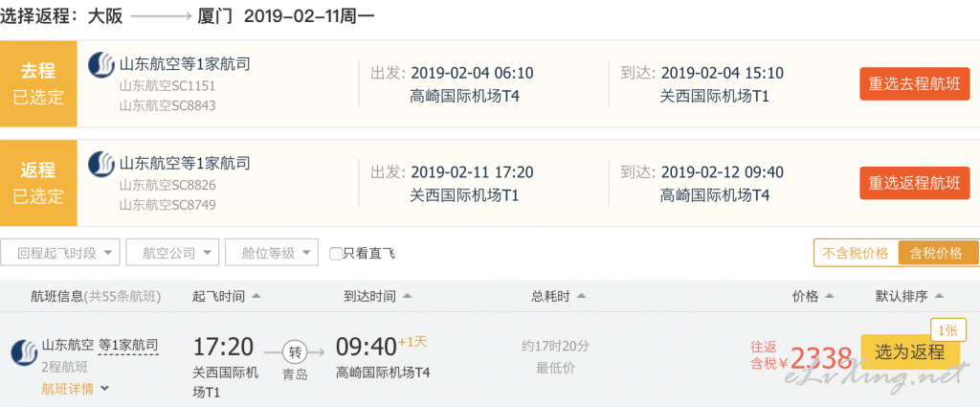Open the 舱位等级 dropdown
This screenshot has height=407, width=980.
point(272,253)
